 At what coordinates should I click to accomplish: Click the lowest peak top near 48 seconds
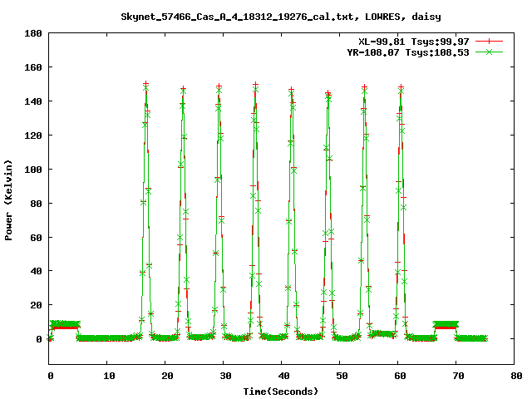click(328, 93)
